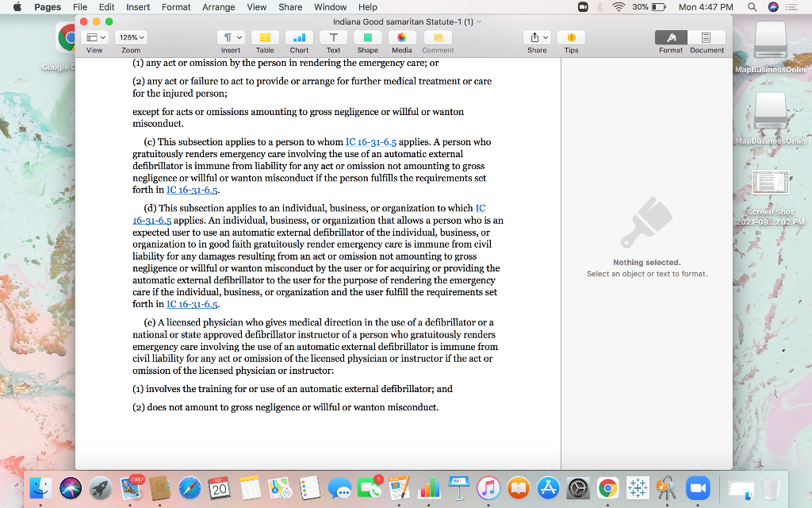
Task: Open the 125% zoom level dropdown
Action: pos(131,37)
